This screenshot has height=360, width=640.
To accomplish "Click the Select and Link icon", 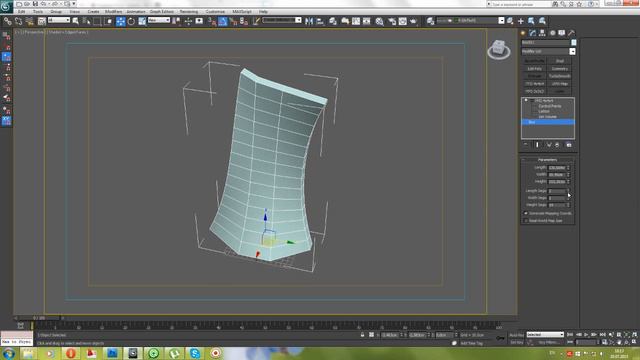I will (x=7, y=21).
